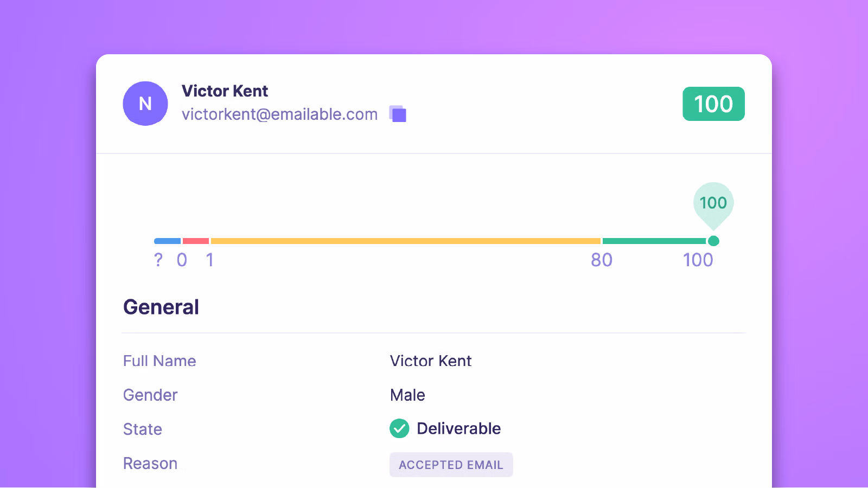Click the General section heading
Image resolution: width=868 pixels, height=488 pixels.
coord(161,307)
